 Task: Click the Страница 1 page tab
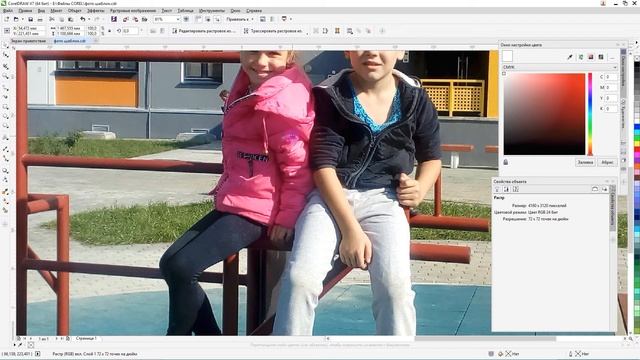click(86, 338)
